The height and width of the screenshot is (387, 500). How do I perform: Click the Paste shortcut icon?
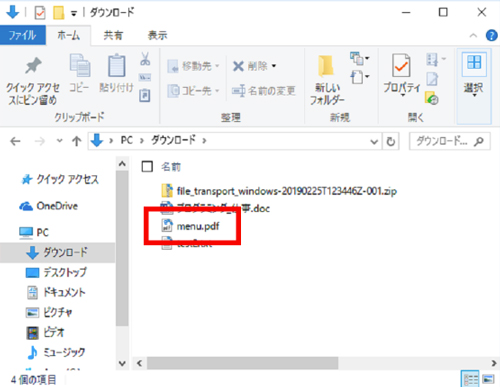(145, 95)
